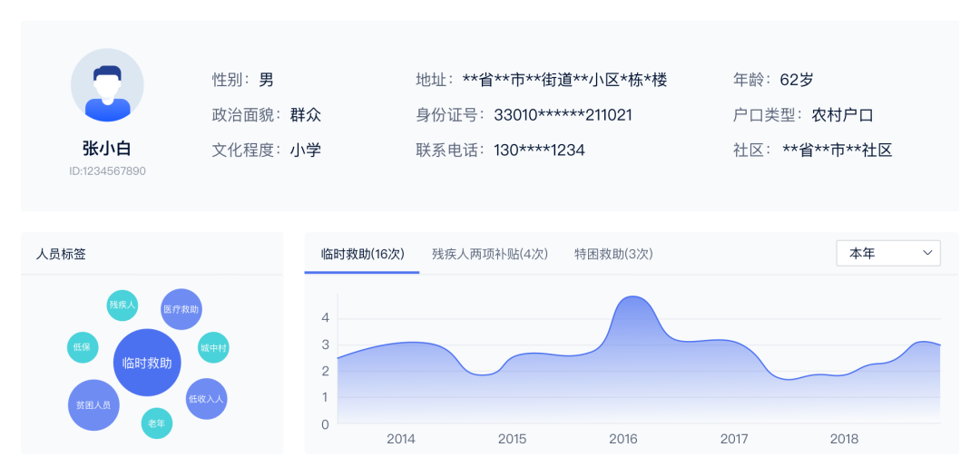Click the chevron arrow in 本年 selector
The image size is (980, 476).
pyautogui.click(x=927, y=253)
